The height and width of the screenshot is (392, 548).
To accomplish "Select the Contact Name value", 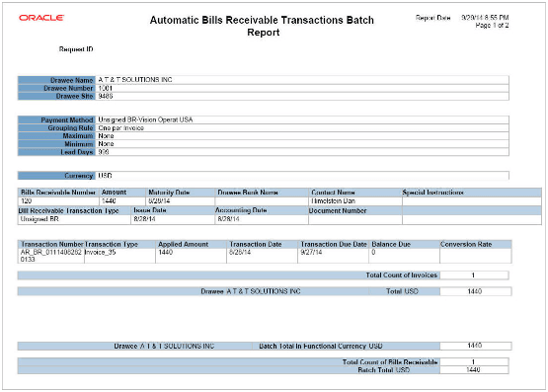I will click(x=333, y=200).
